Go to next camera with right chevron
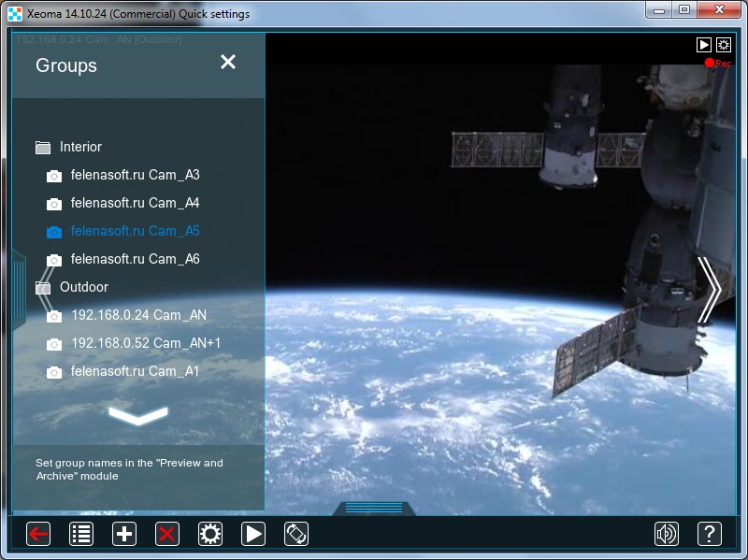The image size is (748, 560). [710, 290]
